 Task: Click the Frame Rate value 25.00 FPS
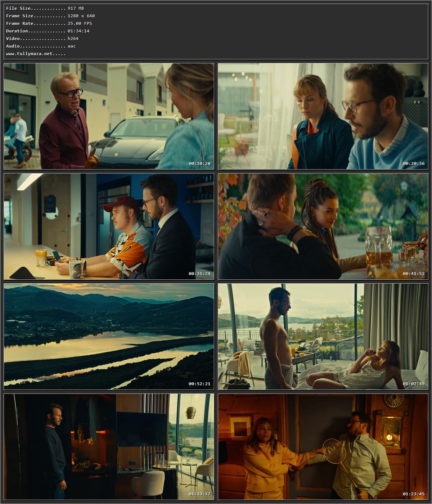pos(80,23)
